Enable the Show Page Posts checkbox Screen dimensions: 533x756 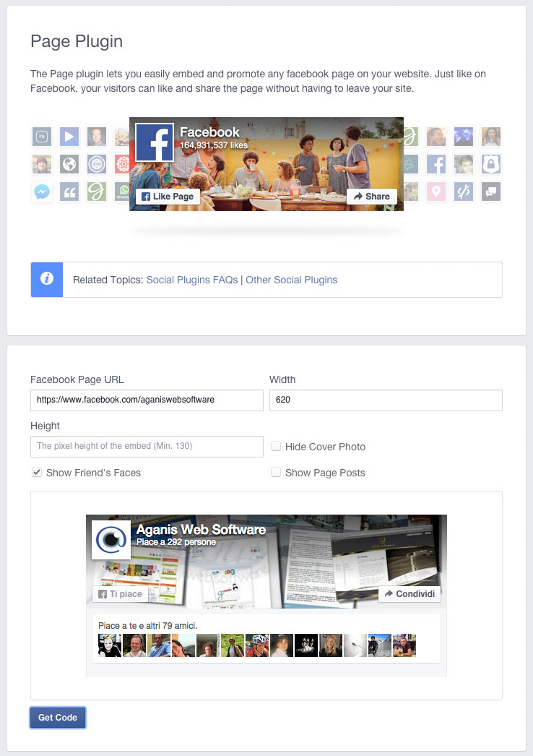click(276, 472)
